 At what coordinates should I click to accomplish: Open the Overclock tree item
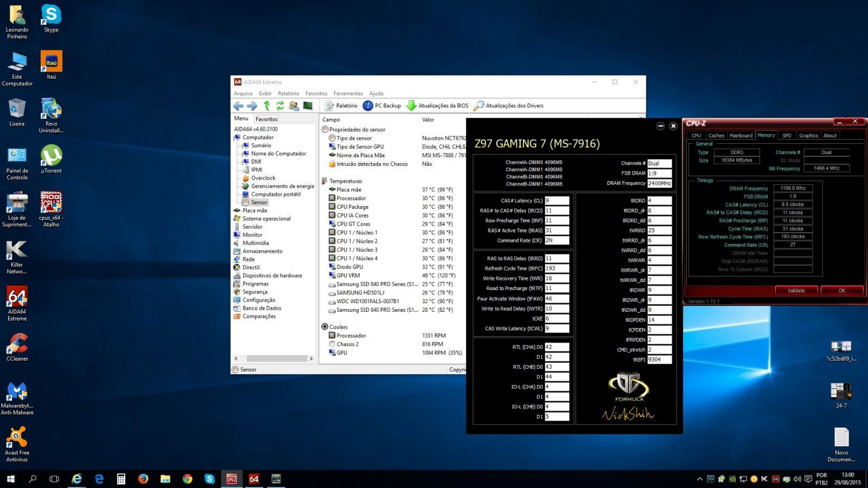coord(263,178)
